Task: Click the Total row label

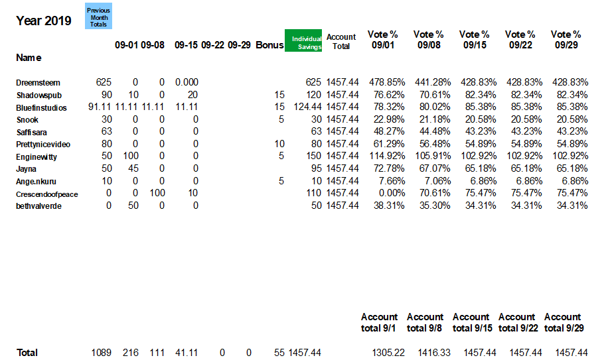Action: coord(27,353)
